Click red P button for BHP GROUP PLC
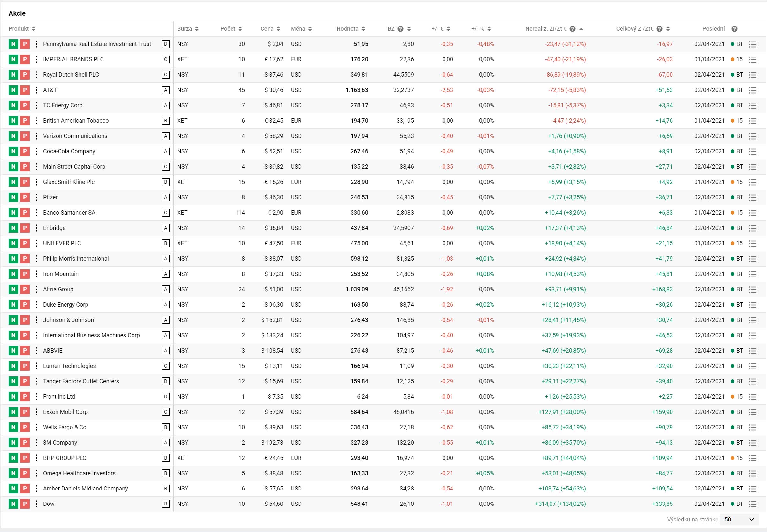The width and height of the screenshot is (767, 532). pyautogui.click(x=25, y=458)
